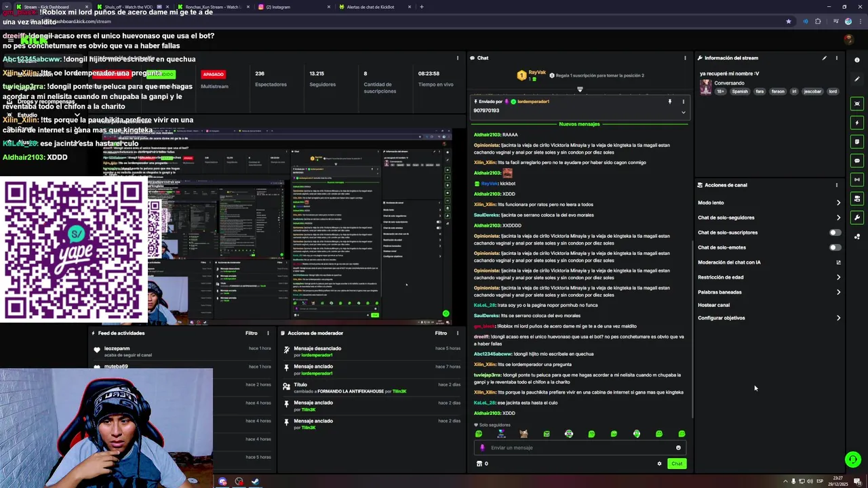The width and height of the screenshot is (868, 488).
Task: Open the info icon in right sidebar
Action: click(x=857, y=60)
